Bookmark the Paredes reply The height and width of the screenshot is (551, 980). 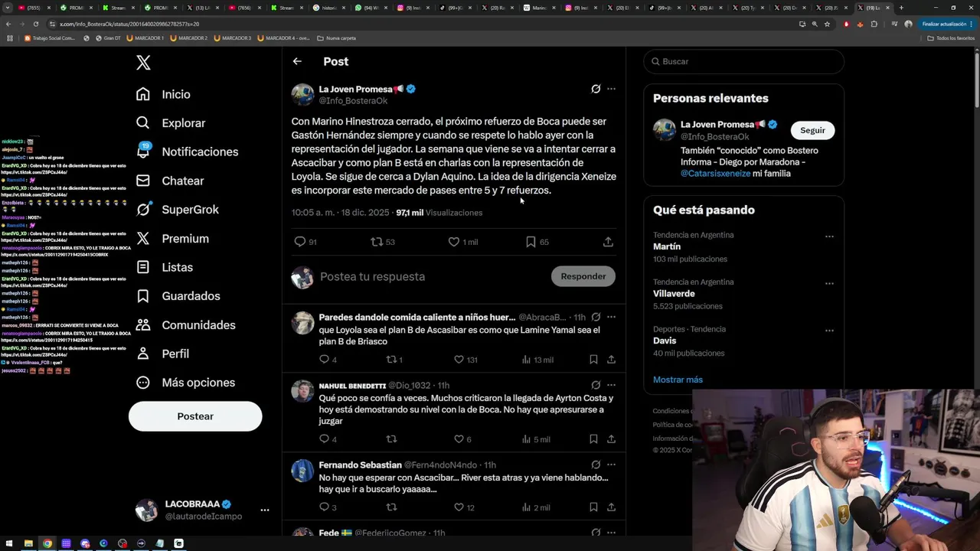pyautogui.click(x=593, y=360)
